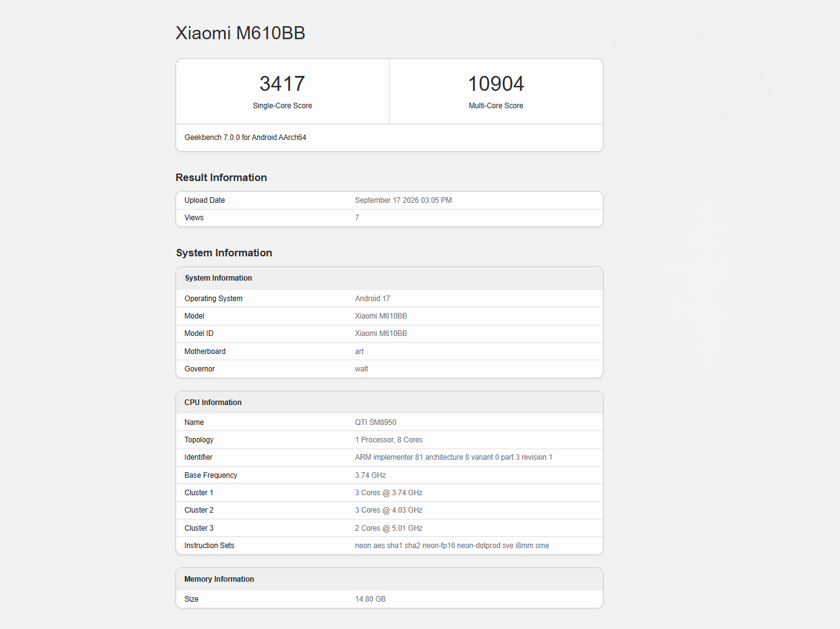The image size is (840, 629).
Task: Click the CPU Name label
Action: (x=194, y=422)
